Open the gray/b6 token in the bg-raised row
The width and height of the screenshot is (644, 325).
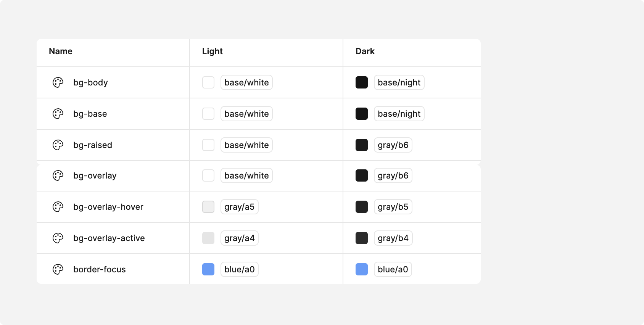(x=393, y=145)
